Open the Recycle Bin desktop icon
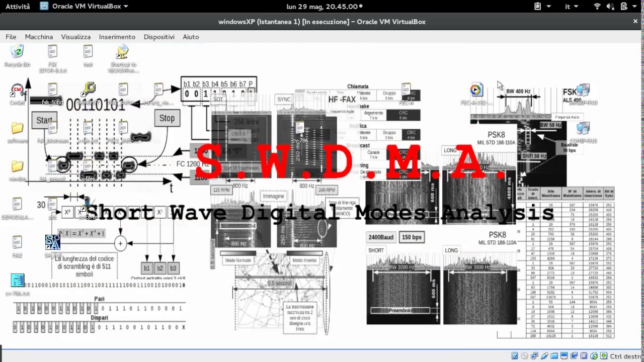This screenshot has height=362, width=644. tap(17, 52)
